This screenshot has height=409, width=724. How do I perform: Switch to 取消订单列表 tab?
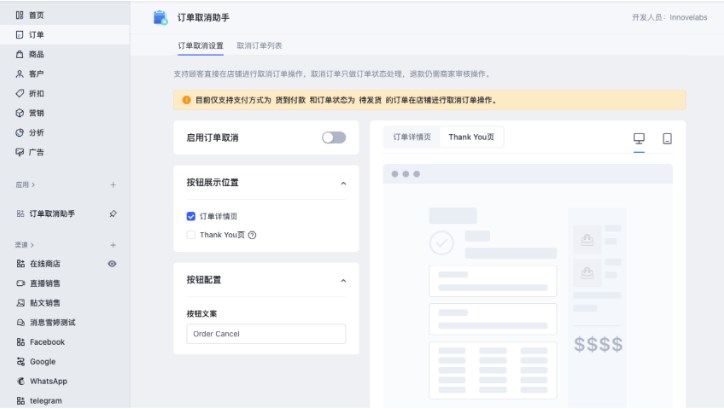point(259,46)
